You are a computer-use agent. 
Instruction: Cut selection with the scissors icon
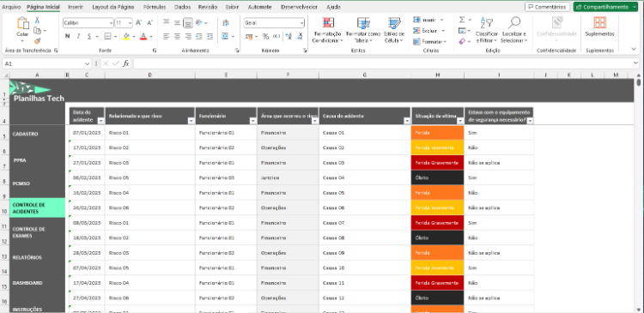38,20
